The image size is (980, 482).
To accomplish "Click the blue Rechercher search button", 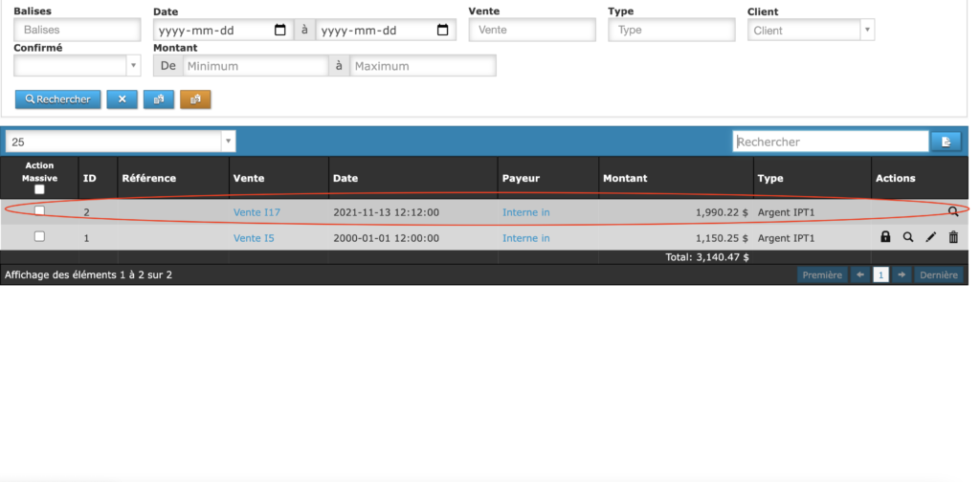I will (58, 99).
